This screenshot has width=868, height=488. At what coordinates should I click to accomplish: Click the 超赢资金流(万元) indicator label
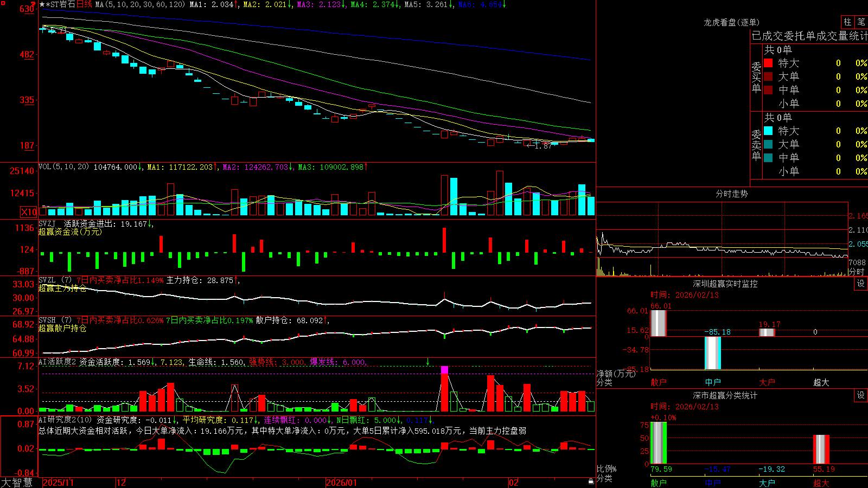(70, 232)
